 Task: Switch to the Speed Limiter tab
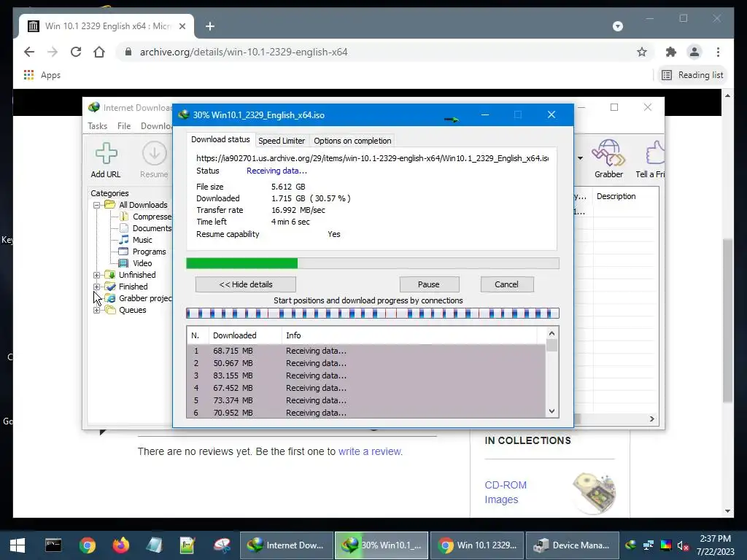[x=282, y=141]
